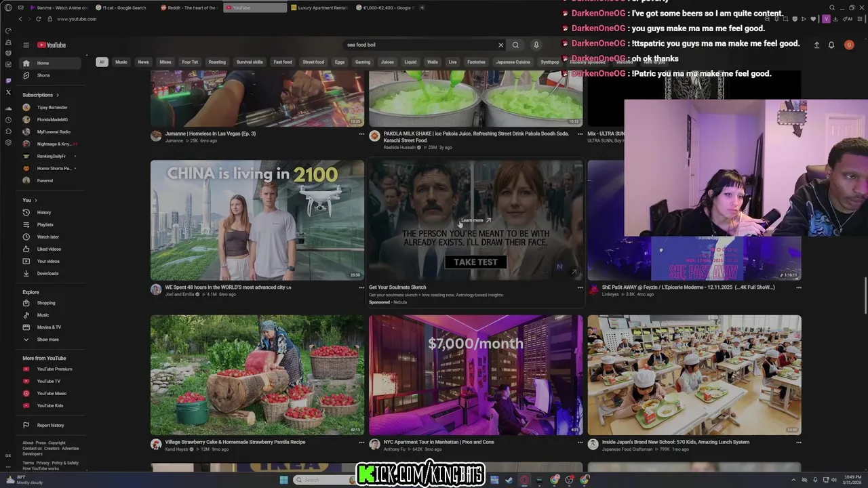Open the Home item in sidebar
868x488 pixels.
[51, 63]
